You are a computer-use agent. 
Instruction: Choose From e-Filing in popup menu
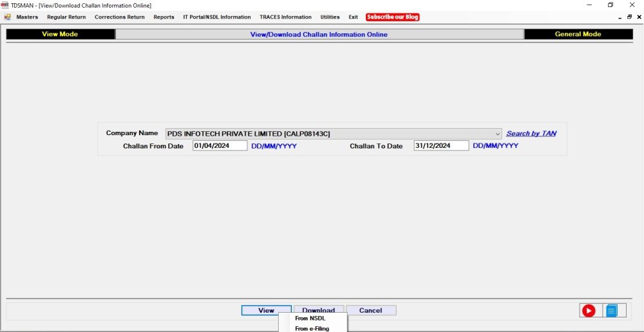tap(312, 328)
